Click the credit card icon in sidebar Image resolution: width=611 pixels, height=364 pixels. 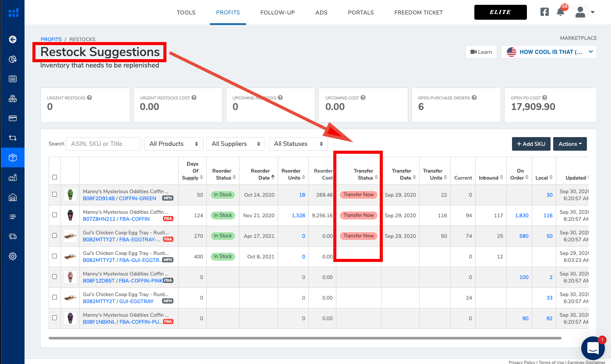(x=13, y=118)
